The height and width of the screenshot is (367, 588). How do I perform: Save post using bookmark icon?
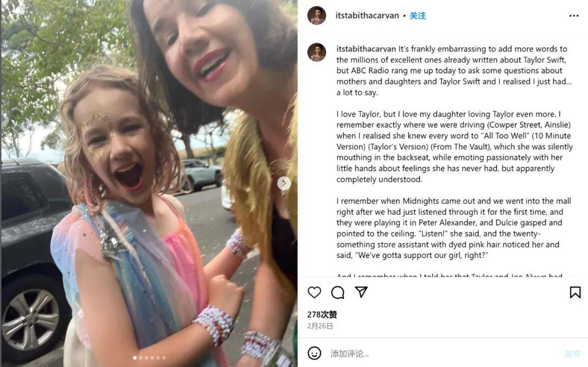(575, 292)
